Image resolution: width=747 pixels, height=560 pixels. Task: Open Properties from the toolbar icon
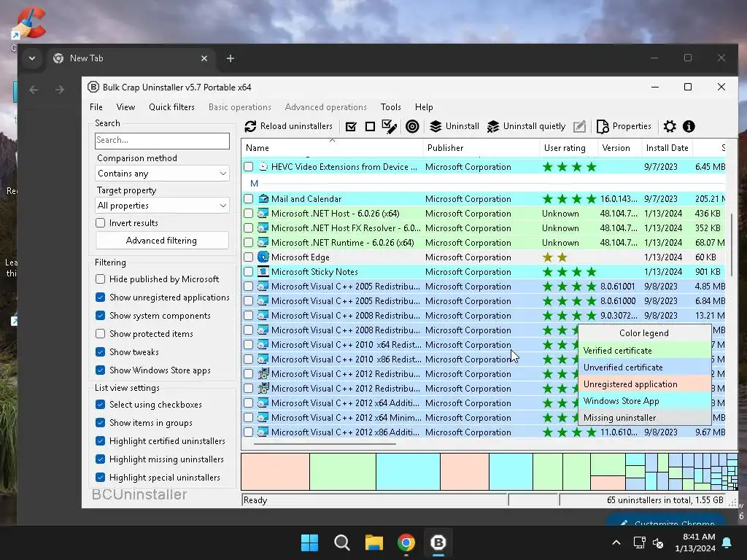(603, 126)
